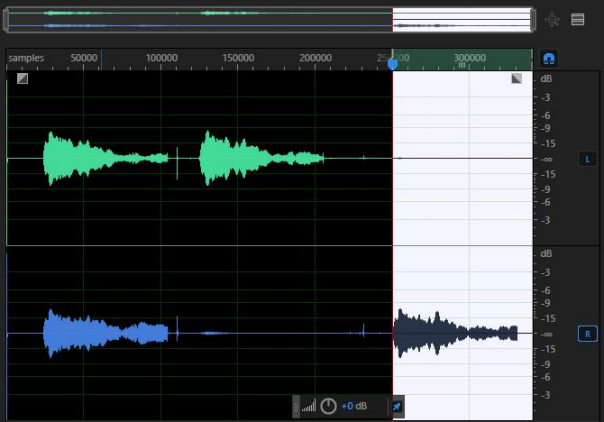The height and width of the screenshot is (422, 604).
Task: Click the 50000 ruler mark
Action: 84,58
